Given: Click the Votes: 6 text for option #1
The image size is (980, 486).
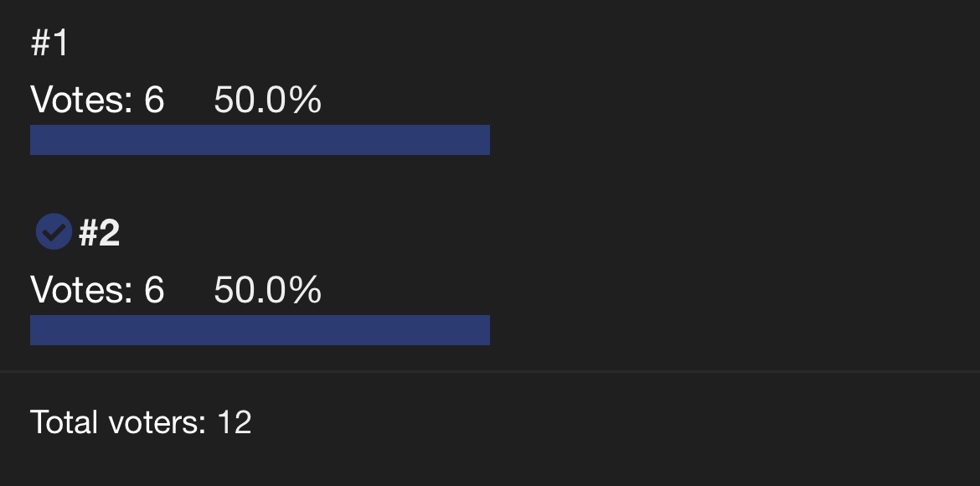Looking at the screenshot, I should pyautogui.click(x=97, y=100).
